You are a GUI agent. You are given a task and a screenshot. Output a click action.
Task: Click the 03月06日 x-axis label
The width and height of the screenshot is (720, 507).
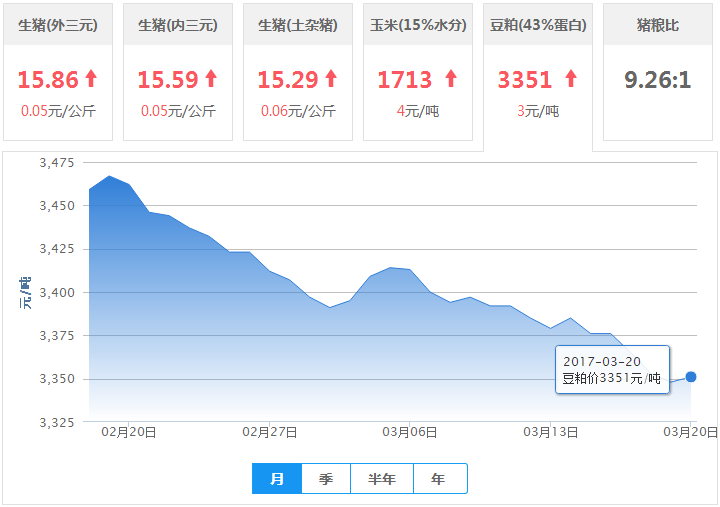(x=410, y=432)
